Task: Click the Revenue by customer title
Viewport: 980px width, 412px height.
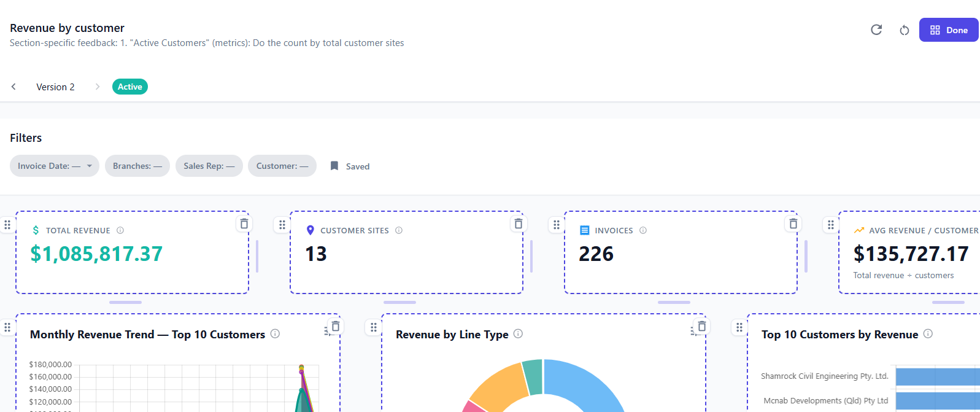Action: (x=67, y=28)
